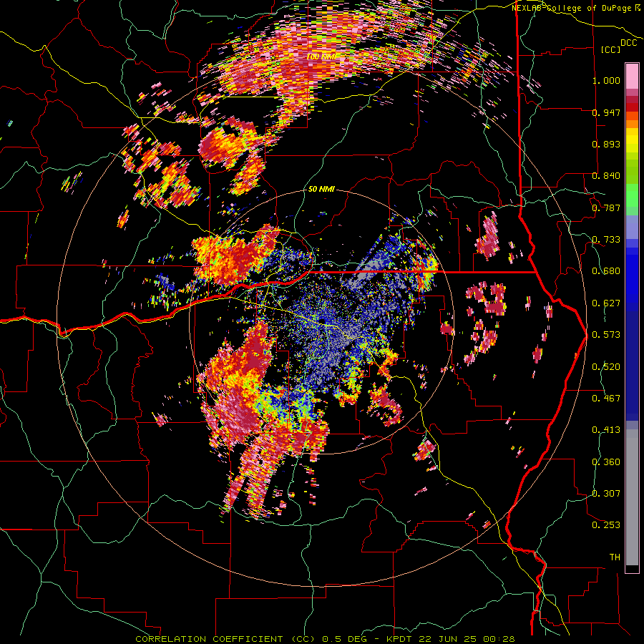Click the 0.413 scale value
This screenshot has width=644, height=644.
point(606,430)
